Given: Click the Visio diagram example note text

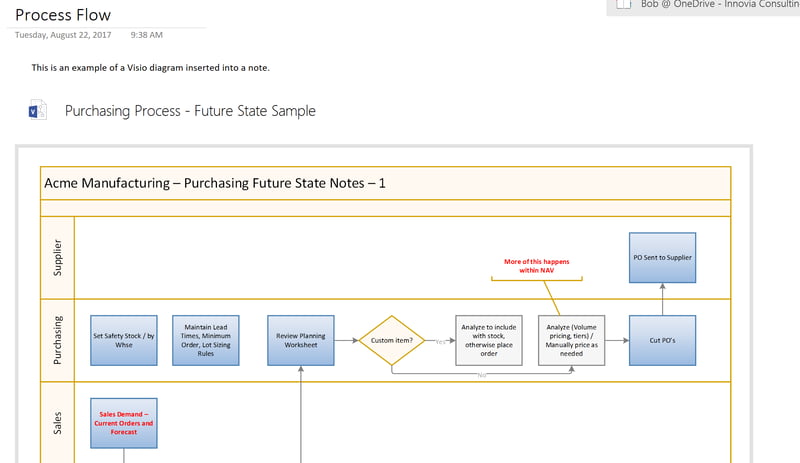Looking at the screenshot, I should tap(150, 68).
